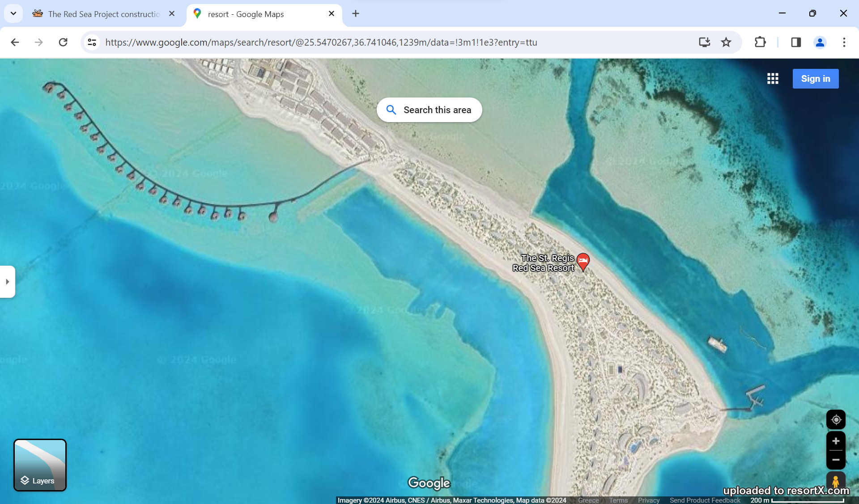Viewport: 859px width, 504px height.
Task: Click the browser forward arrow
Action: [39, 42]
